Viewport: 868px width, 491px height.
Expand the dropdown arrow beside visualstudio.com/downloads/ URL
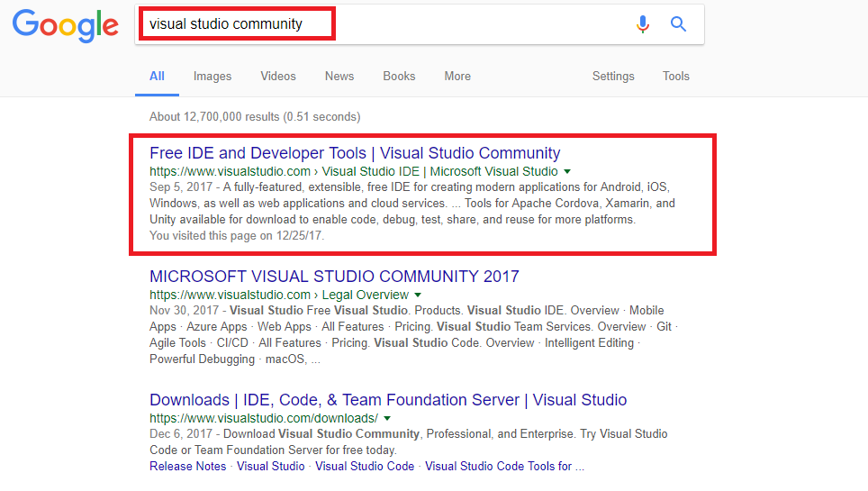point(387,419)
